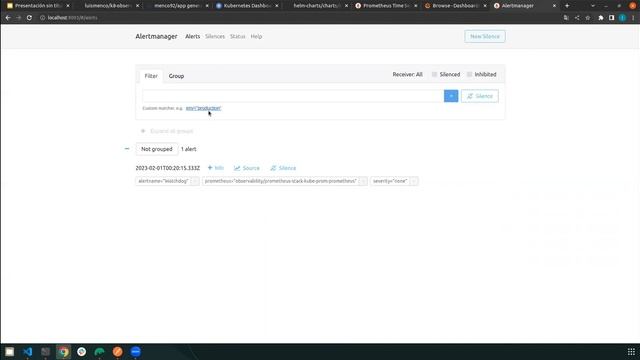Click the plus on the alertname="Watchdog" label

195,181
